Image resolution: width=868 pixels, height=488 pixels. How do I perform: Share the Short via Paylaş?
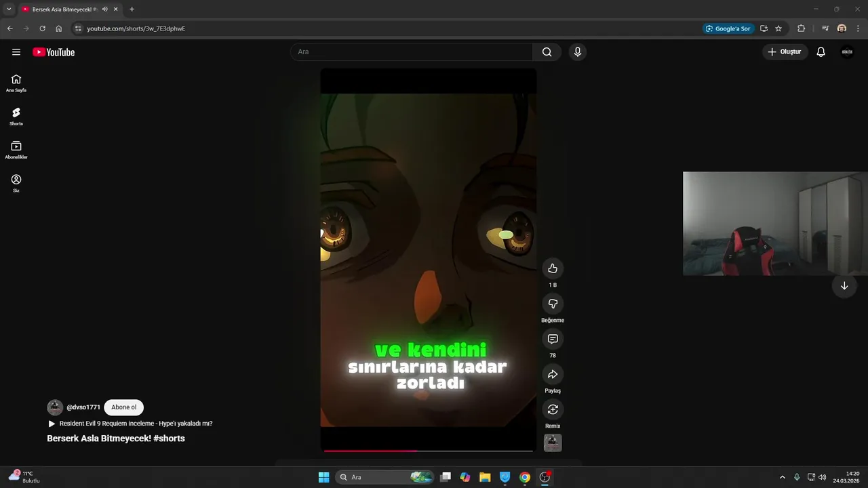pyautogui.click(x=553, y=374)
